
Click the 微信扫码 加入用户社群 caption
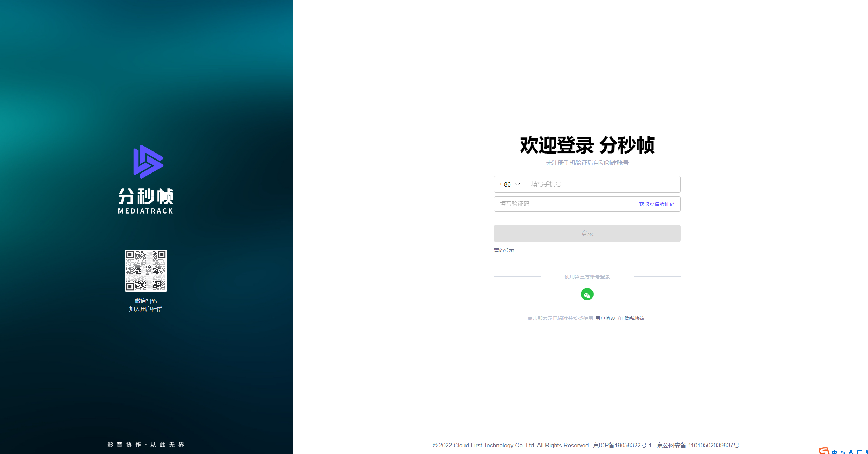[x=146, y=305]
